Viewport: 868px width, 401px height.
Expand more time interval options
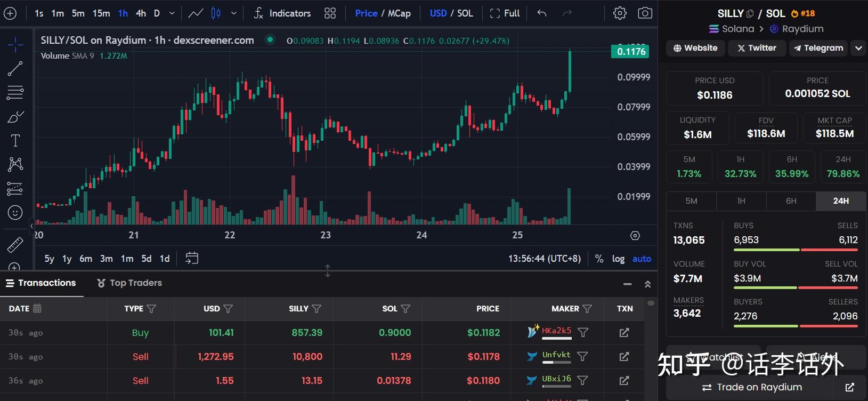(x=172, y=13)
